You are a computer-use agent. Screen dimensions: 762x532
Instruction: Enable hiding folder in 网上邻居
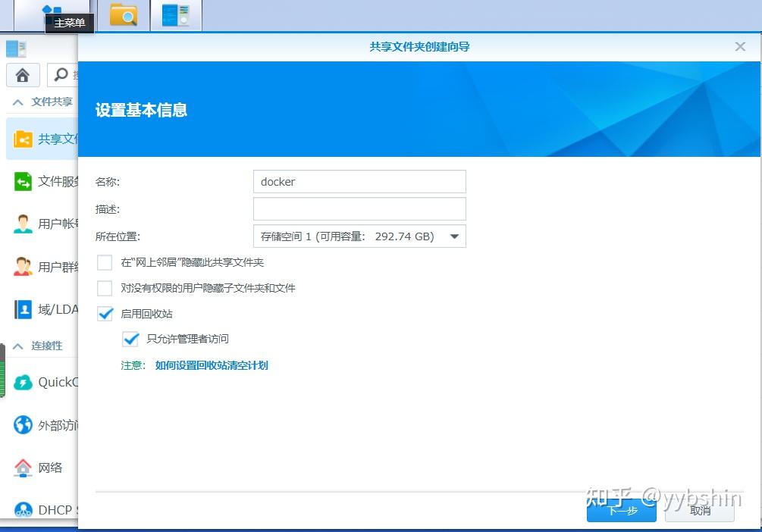[x=104, y=263]
